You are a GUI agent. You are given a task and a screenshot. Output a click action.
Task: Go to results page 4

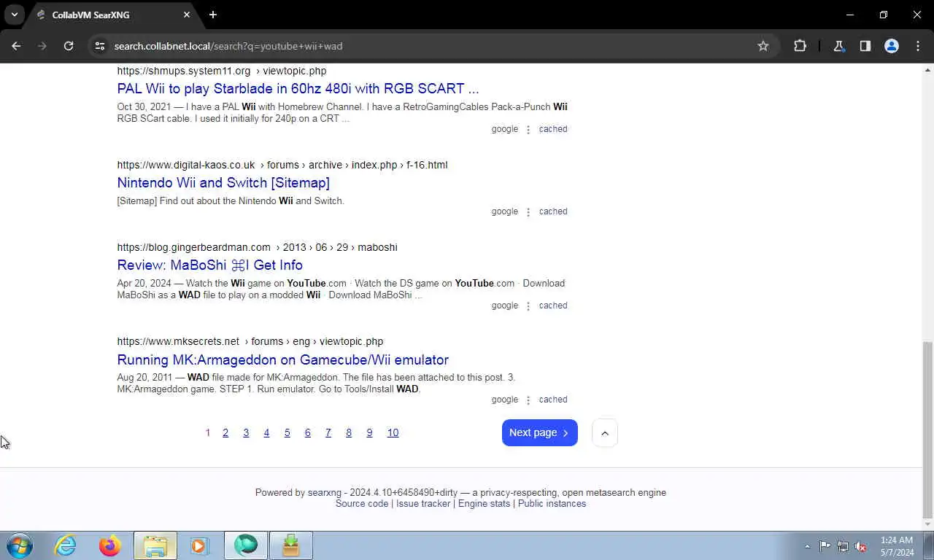(266, 433)
